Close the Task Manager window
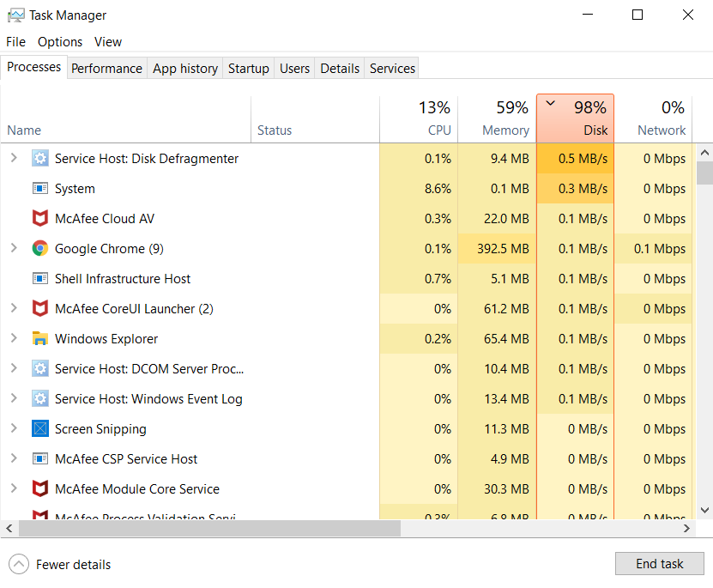 [x=687, y=15]
